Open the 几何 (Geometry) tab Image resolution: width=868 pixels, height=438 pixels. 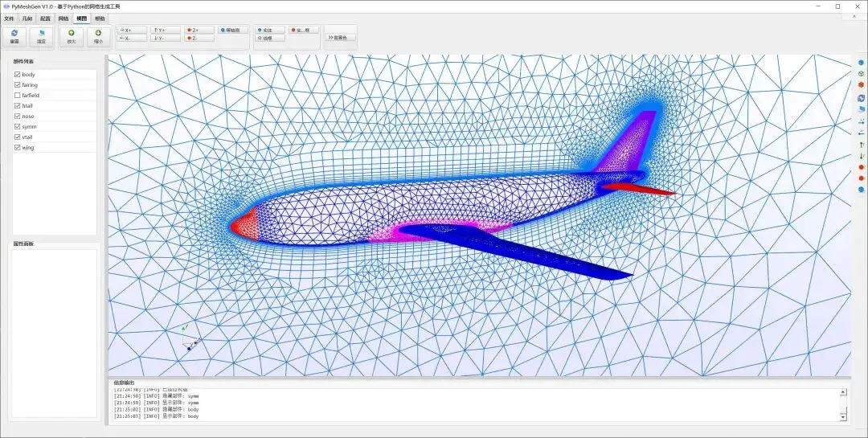pyautogui.click(x=27, y=18)
